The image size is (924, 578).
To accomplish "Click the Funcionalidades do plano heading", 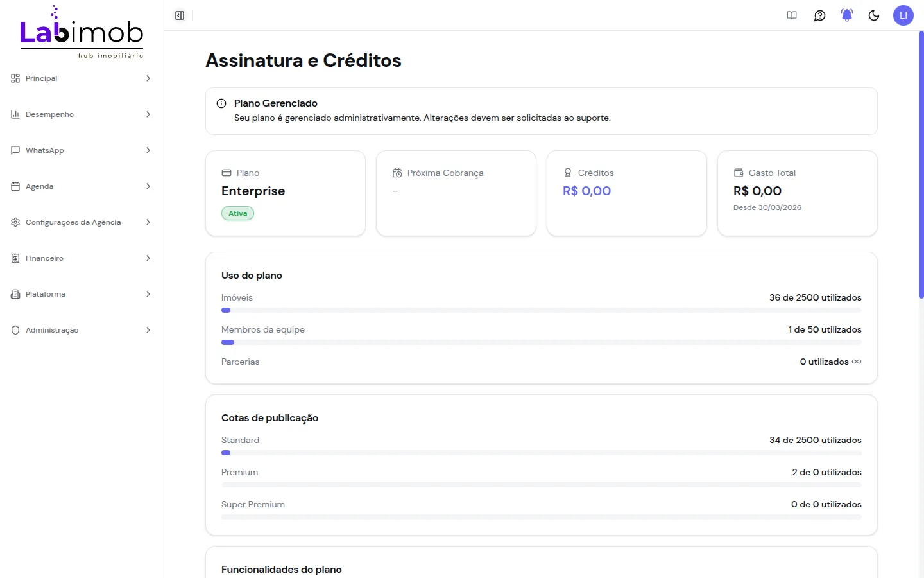I will click(x=282, y=570).
